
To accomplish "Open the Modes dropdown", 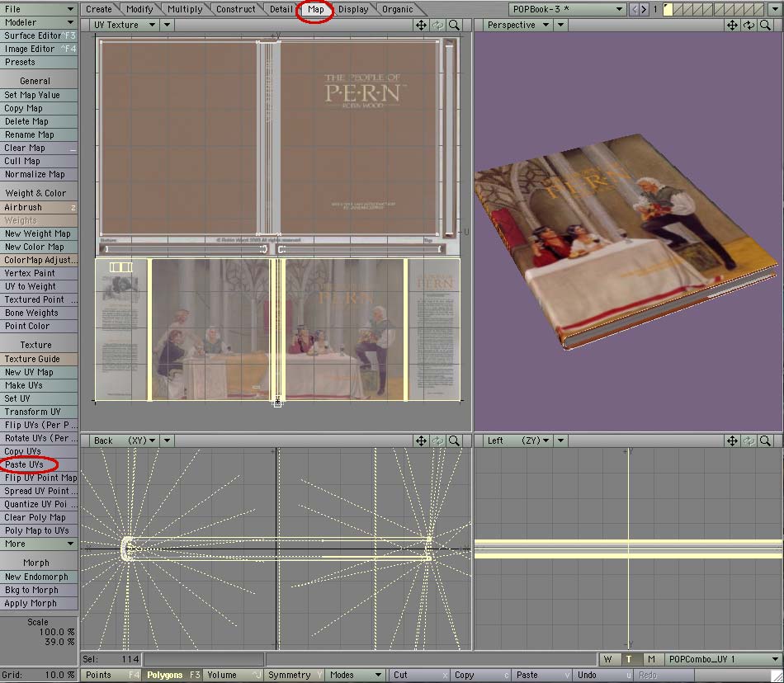I will pos(356,675).
